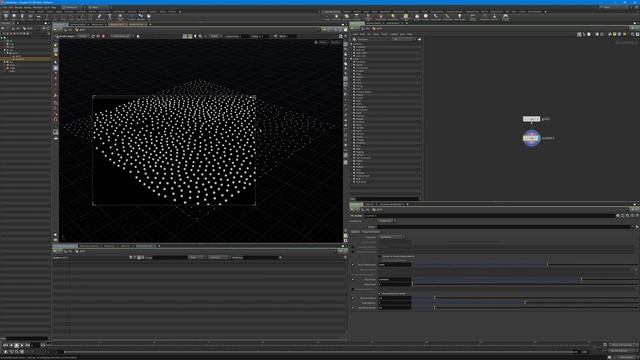
Task: Add an Environment Light from the shelf
Action: coord(405,17)
